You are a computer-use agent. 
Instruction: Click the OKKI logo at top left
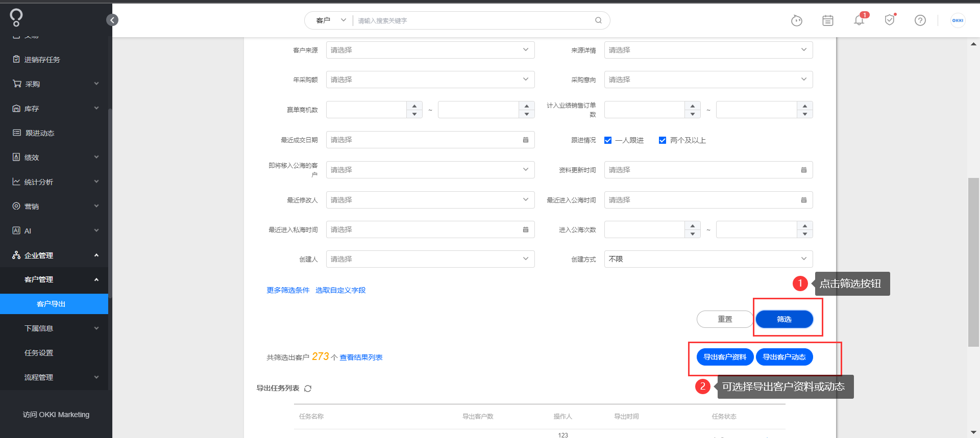click(x=16, y=17)
